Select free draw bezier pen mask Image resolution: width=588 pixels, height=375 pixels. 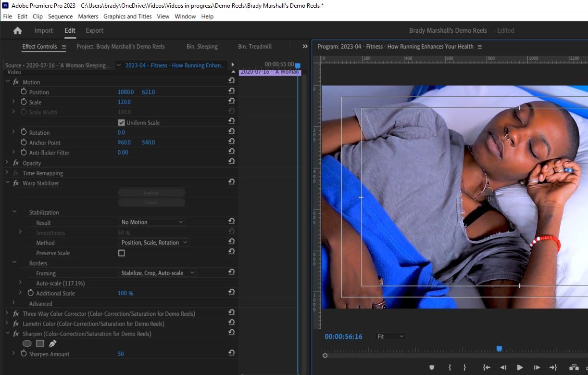[52, 344]
